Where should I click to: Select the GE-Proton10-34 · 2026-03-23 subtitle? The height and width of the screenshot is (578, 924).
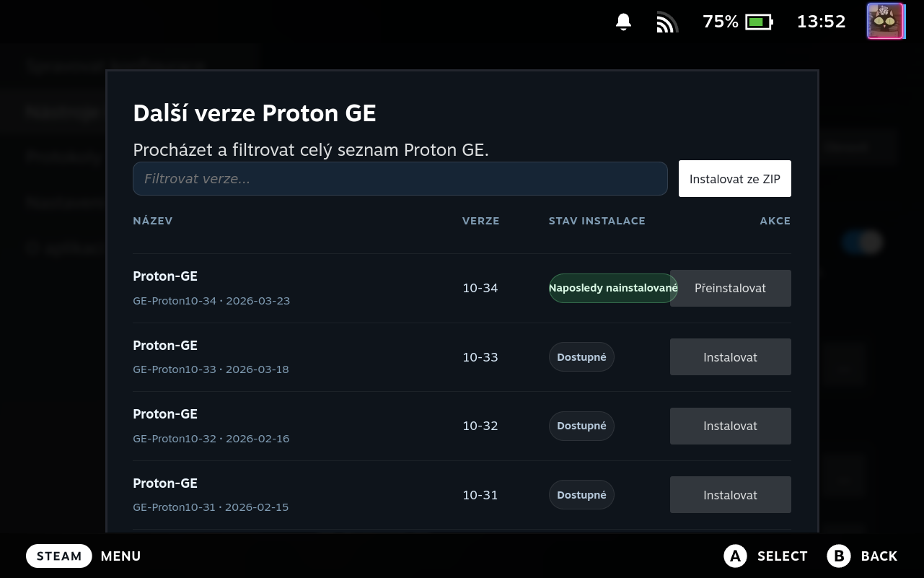coord(211,301)
